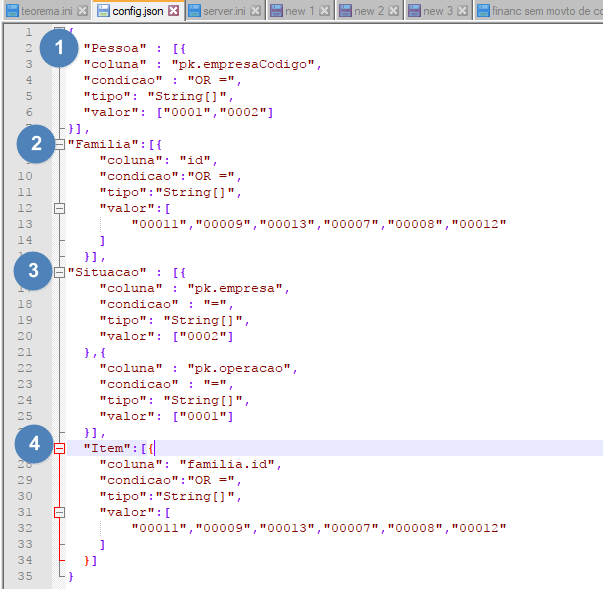Collapse the red "Item" fold block
This screenshot has height=589, width=603.
click(x=59, y=448)
